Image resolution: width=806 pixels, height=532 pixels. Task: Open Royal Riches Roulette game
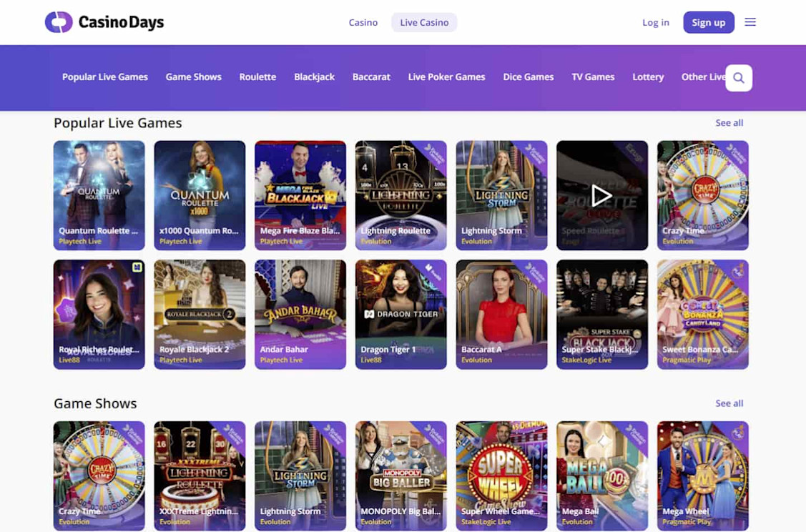tap(99, 315)
